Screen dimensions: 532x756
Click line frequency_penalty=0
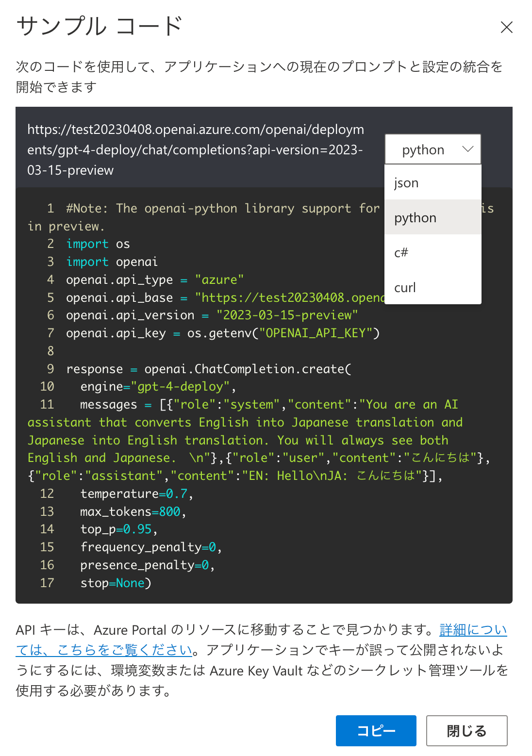click(x=151, y=547)
